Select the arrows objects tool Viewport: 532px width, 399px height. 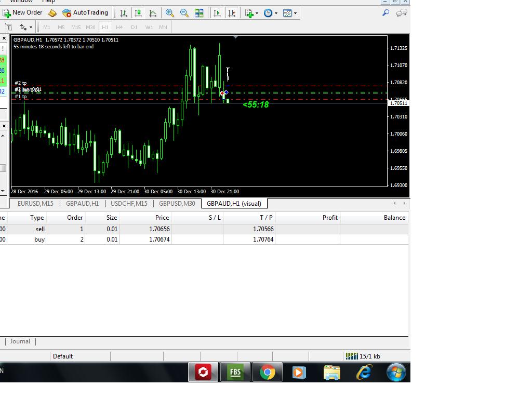(x=23, y=27)
